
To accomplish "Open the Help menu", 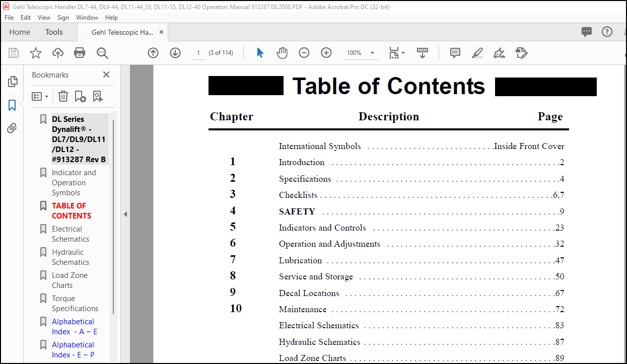I will tap(111, 17).
